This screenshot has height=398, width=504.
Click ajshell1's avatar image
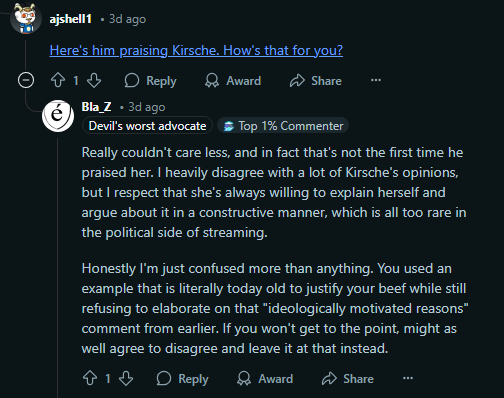(26, 18)
